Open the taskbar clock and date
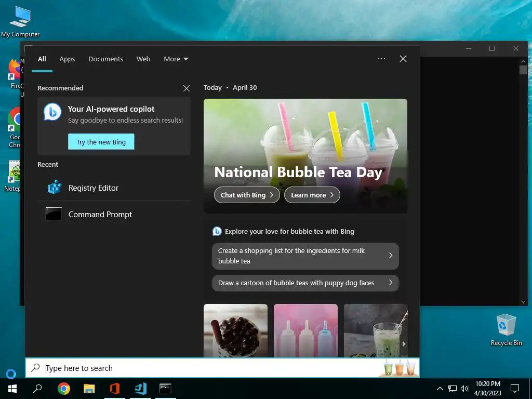Screen dimensions: 532x399 (487, 389)
